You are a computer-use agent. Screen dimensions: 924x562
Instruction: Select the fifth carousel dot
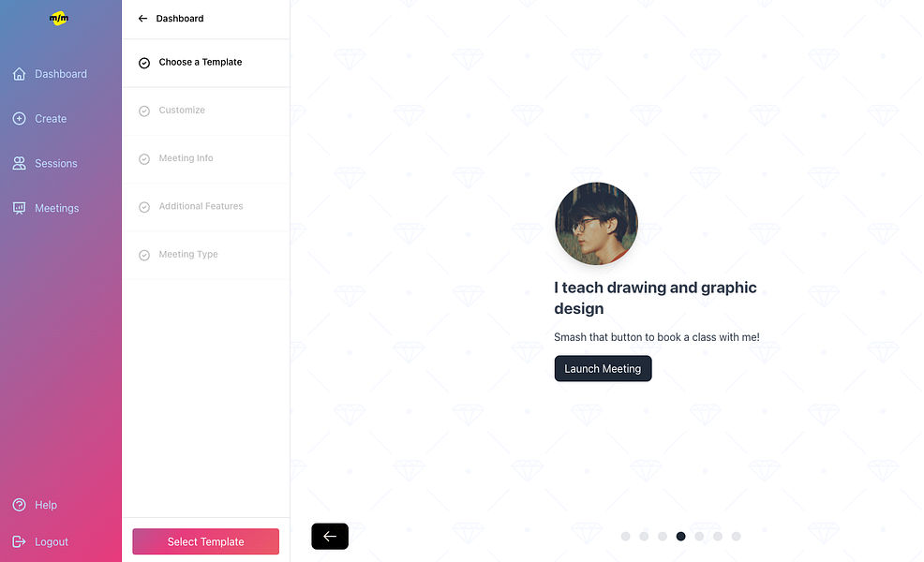click(699, 536)
